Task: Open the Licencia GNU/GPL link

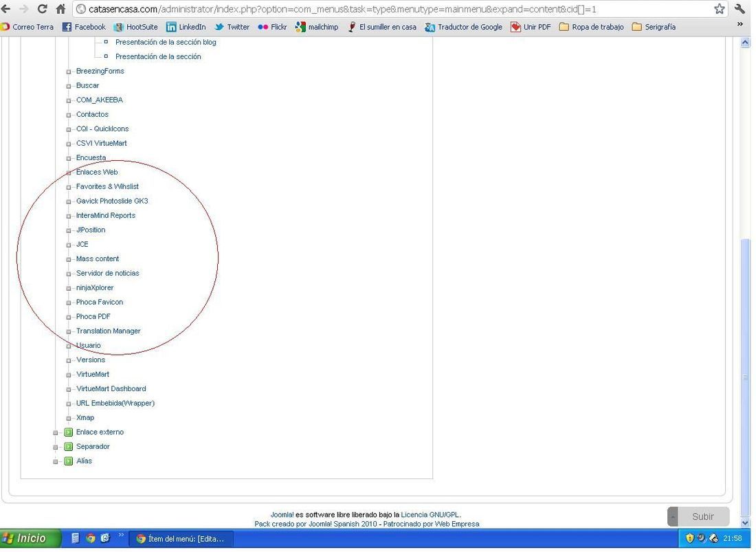Action: (430, 516)
